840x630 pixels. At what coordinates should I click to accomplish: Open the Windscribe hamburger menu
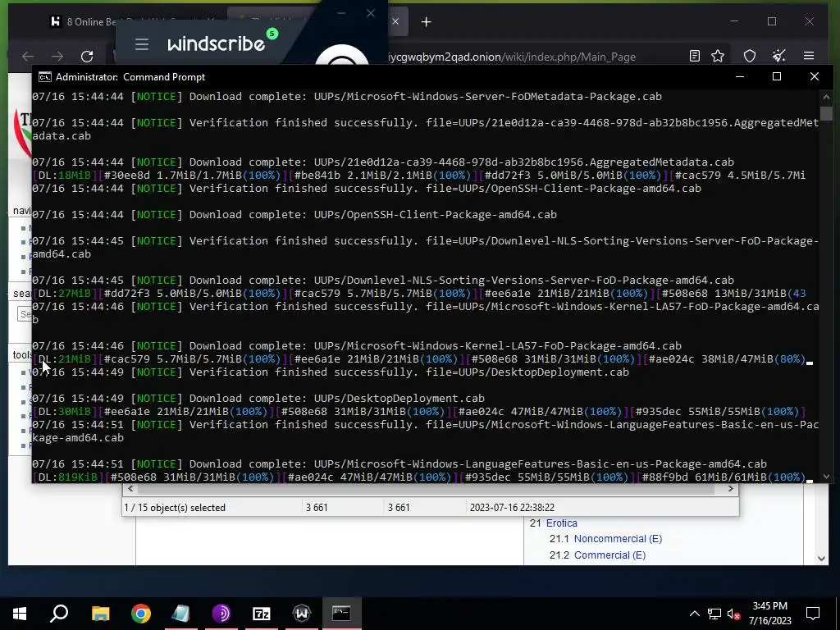pos(141,44)
